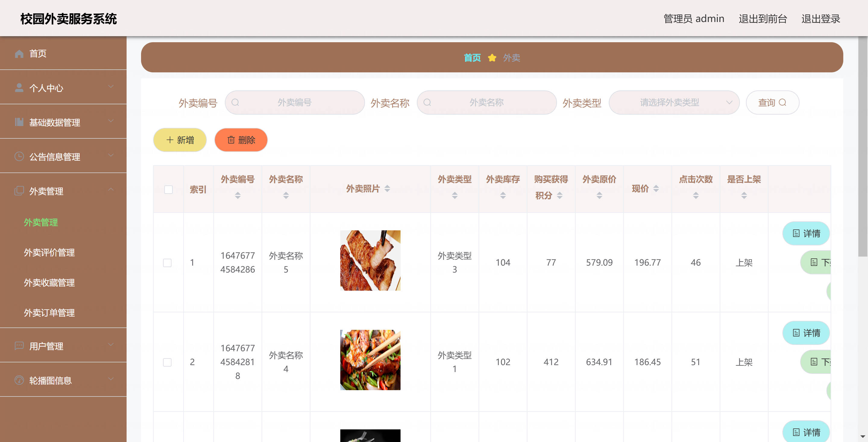Click the scroll-down arrow of the page scrollbar

(x=863, y=437)
